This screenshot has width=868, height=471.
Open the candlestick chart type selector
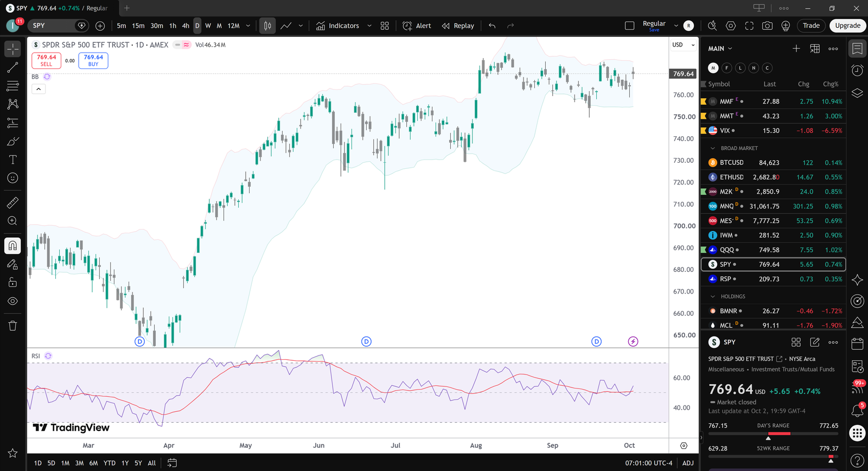click(267, 26)
